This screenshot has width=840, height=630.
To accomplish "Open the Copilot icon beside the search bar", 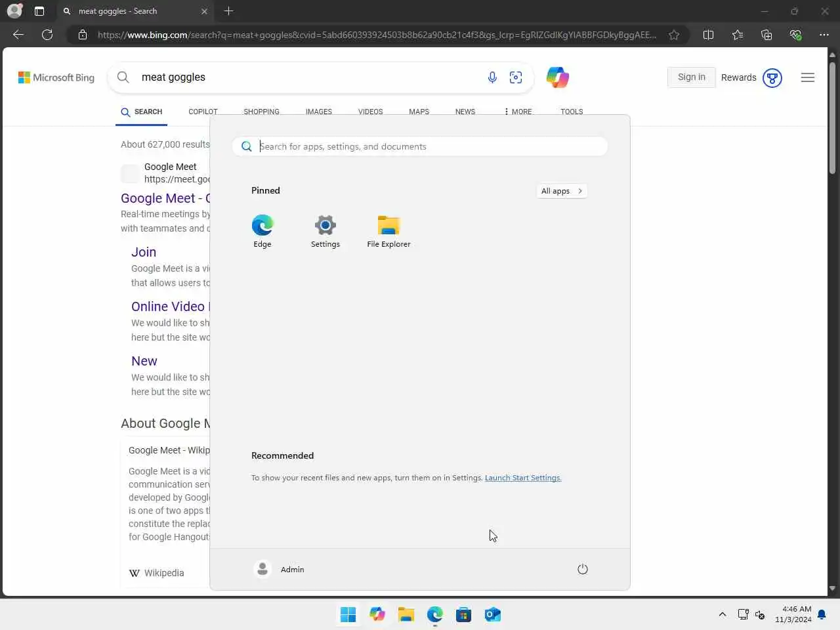I will point(558,77).
